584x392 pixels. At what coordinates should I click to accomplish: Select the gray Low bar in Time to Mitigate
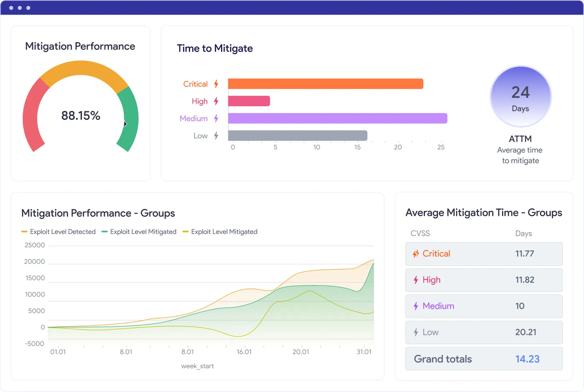tap(298, 135)
